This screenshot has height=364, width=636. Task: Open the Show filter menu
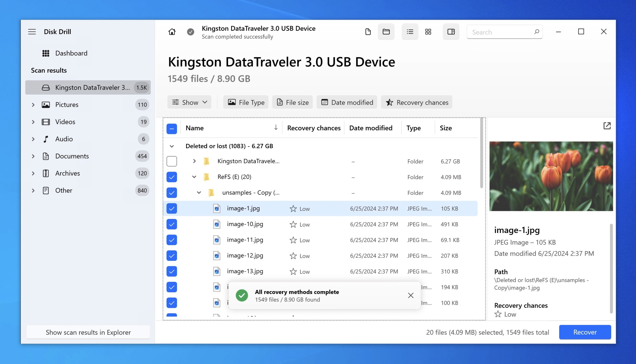189,102
